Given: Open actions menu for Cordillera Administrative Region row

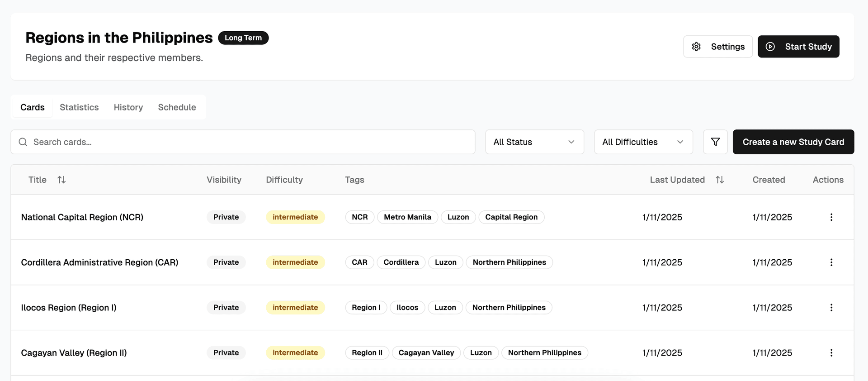Looking at the screenshot, I should (831, 262).
